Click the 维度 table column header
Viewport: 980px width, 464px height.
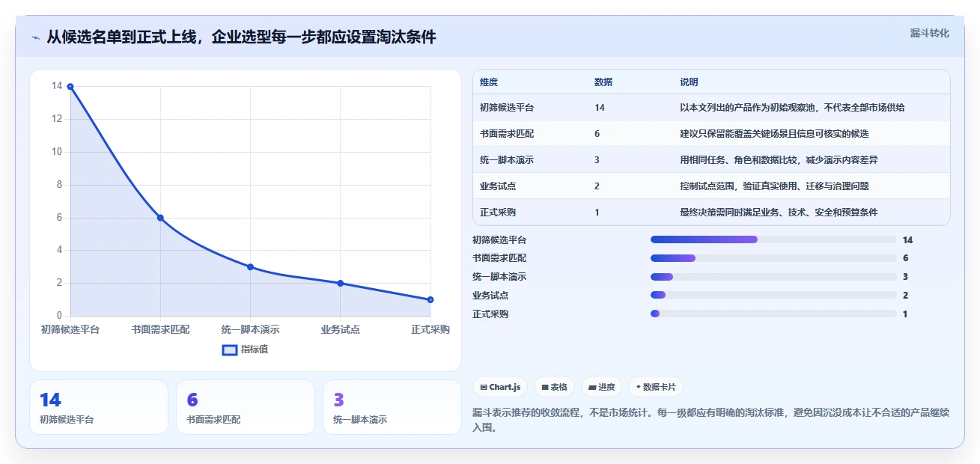point(489,82)
